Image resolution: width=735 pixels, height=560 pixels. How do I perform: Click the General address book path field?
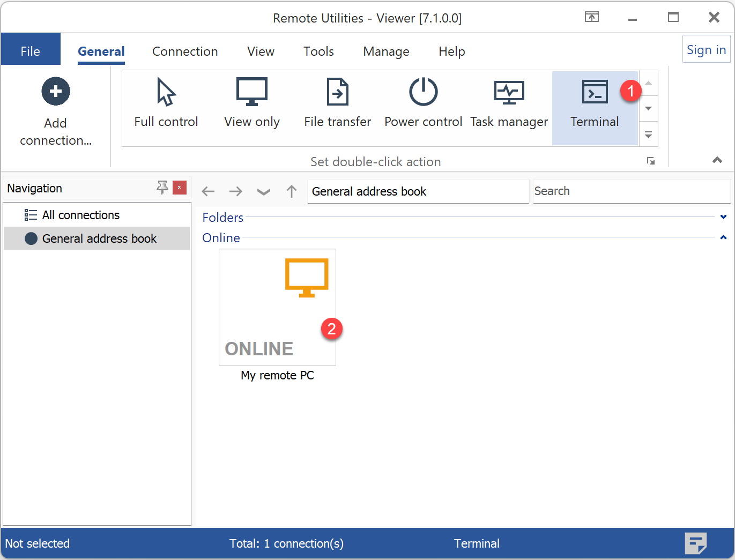pyautogui.click(x=418, y=191)
